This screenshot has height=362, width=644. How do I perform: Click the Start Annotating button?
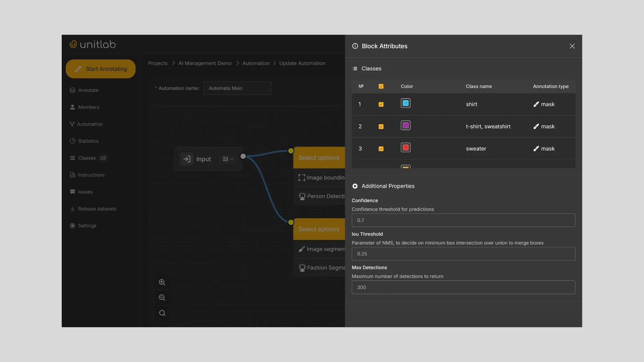coord(100,69)
